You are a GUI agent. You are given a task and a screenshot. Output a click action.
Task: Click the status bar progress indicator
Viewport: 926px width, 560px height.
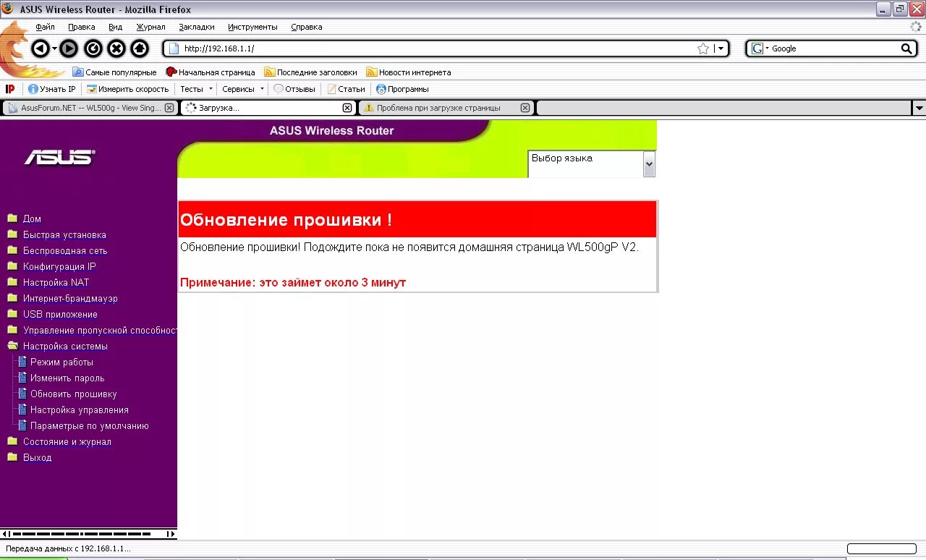(x=881, y=548)
